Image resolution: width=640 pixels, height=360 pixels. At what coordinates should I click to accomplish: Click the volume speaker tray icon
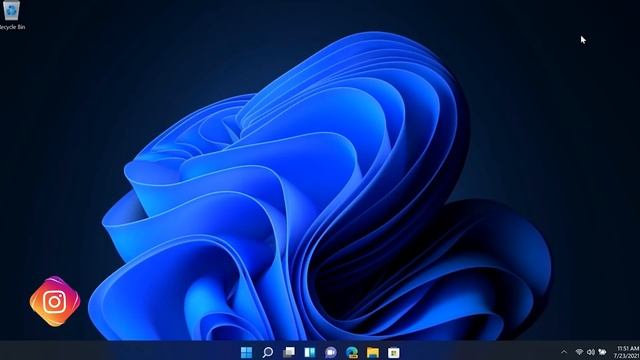(x=591, y=352)
